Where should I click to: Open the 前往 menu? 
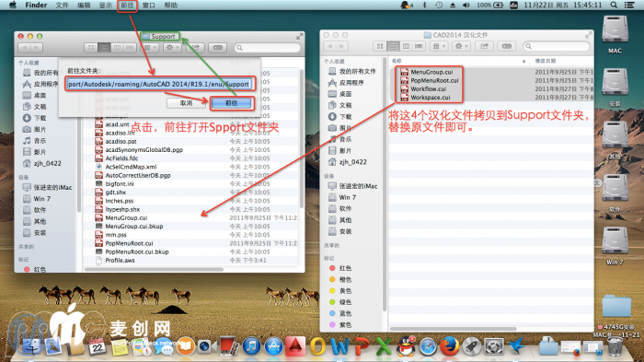pyautogui.click(x=127, y=5)
